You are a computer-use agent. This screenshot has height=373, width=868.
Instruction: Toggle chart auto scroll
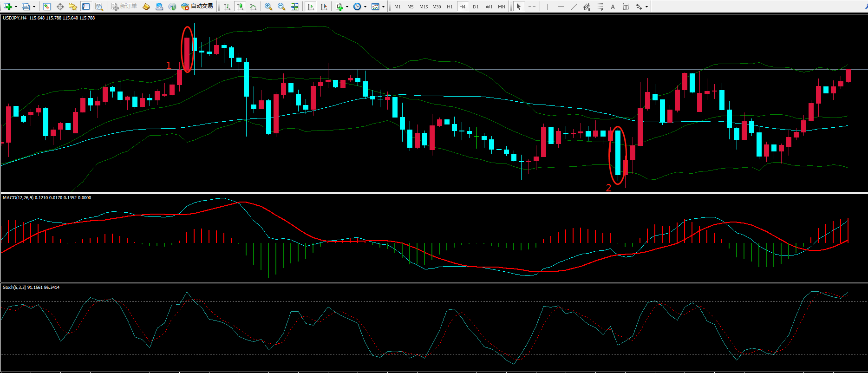coord(311,7)
